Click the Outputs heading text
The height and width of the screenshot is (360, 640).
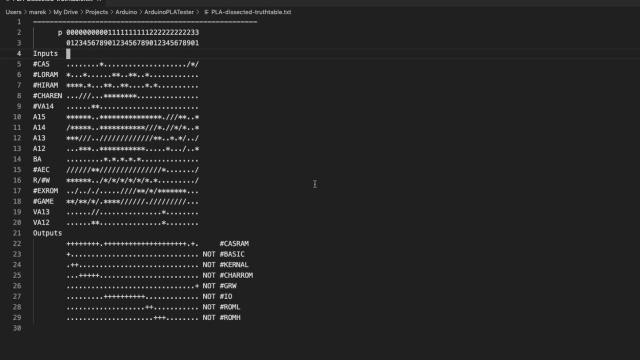coord(47,233)
